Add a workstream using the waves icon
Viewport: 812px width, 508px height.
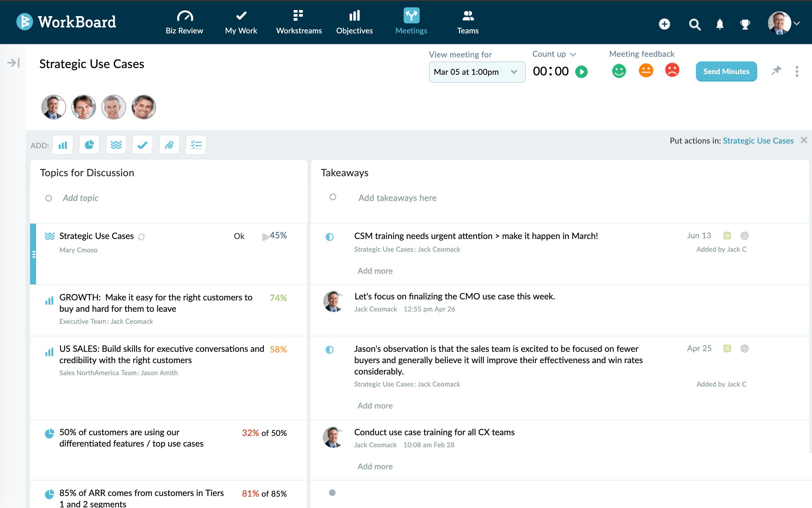(115, 145)
